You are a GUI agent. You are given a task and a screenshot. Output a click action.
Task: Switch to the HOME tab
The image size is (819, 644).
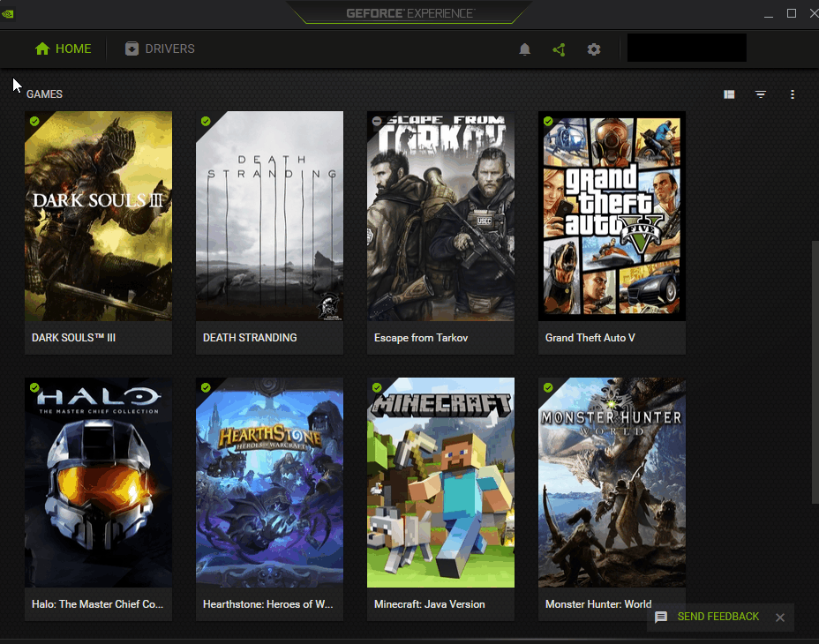click(63, 49)
